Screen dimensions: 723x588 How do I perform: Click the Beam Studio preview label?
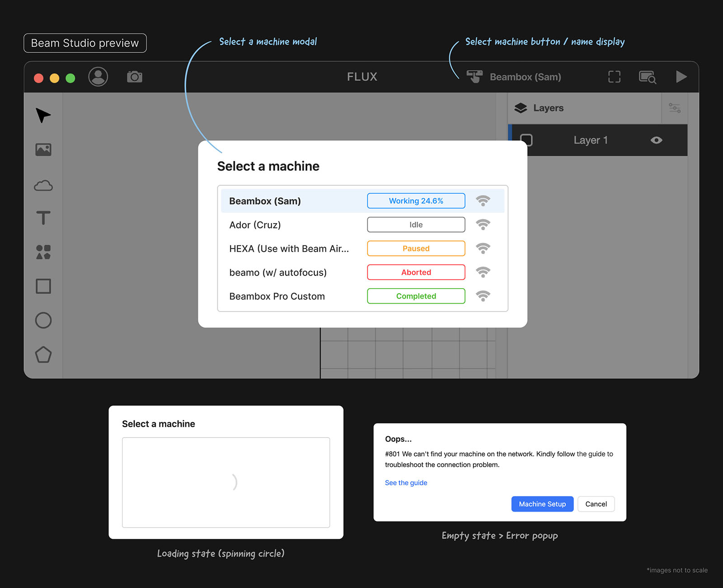85,43
